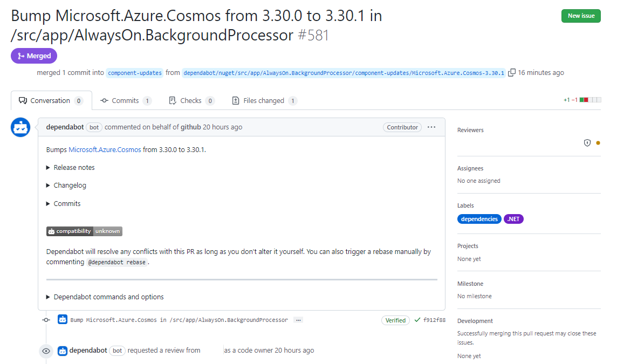This screenshot has width=617, height=364.
Task: Expand the Commits disclosure in the comment
Action: (x=67, y=204)
